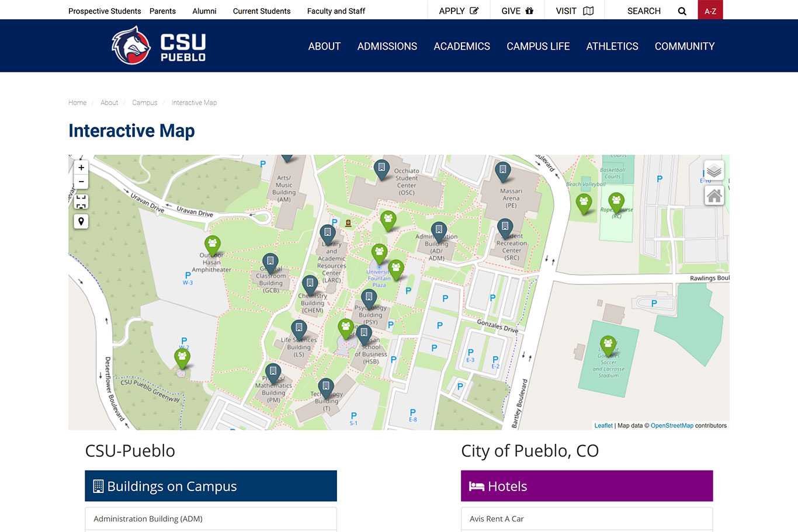
Task: Click the Massari Arena building marker
Action: (x=503, y=172)
